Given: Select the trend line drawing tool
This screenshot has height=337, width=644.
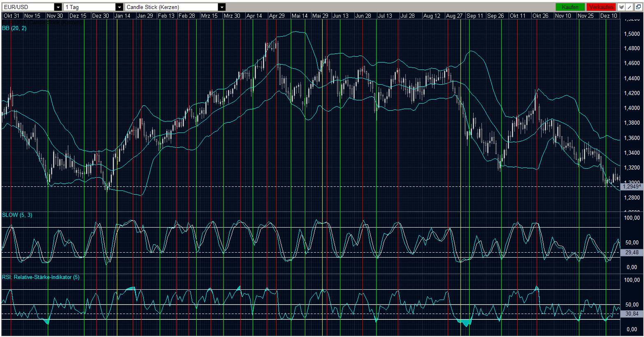Looking at the screenshot, I should point(630,7).
